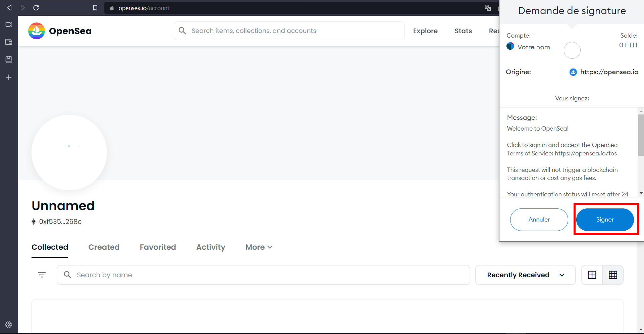Viewport: 644px width, 334px height.
Task: Add a sidebar item with plus icon
Action: click(9, 77)
